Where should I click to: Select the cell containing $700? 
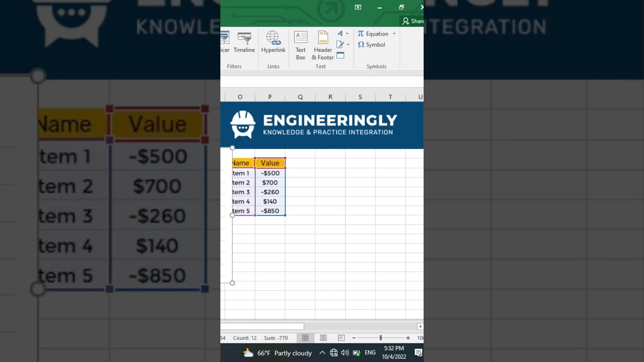pyautogui.click(x=270, y=183)
